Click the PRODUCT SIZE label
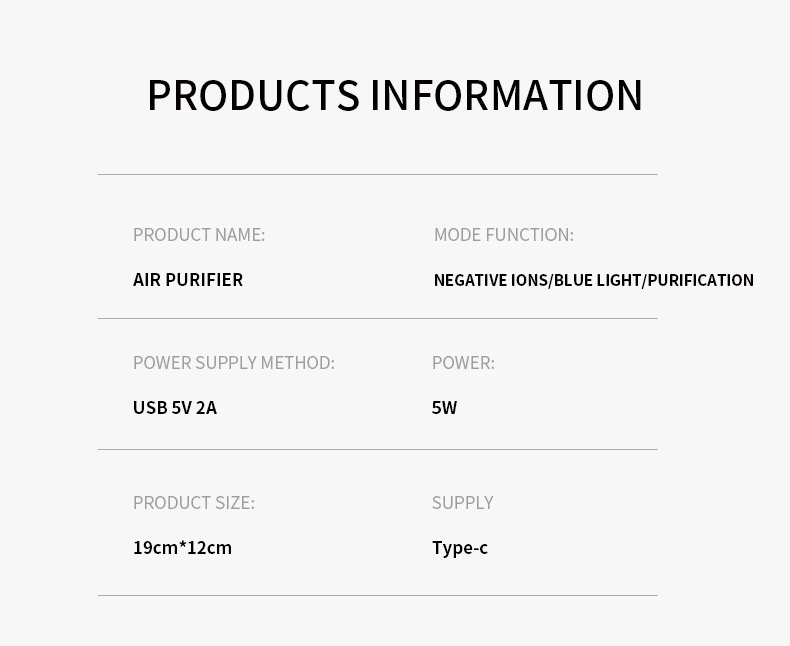The height and width of the screenshot is (646, 790). [x=194, y=503]
